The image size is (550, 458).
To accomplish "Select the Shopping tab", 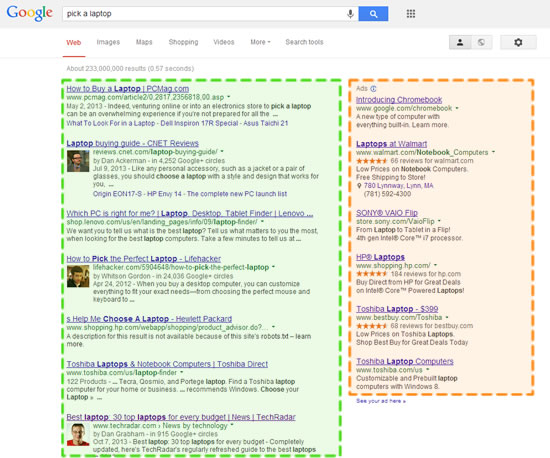I will point(183,42).
